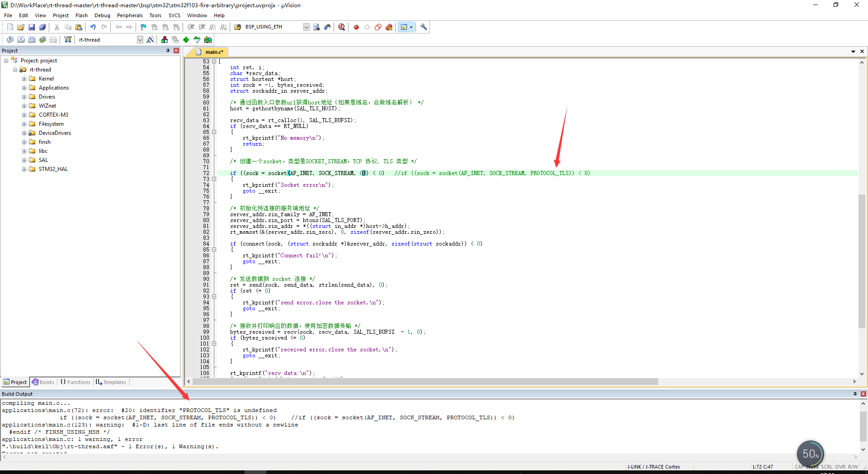Switch to the Functions tab
This screenshot has height=474, width=868.
pos(75,382)
